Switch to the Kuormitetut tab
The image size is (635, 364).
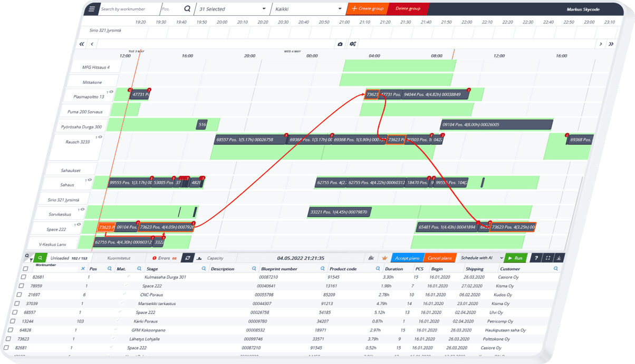coord(119,258)
